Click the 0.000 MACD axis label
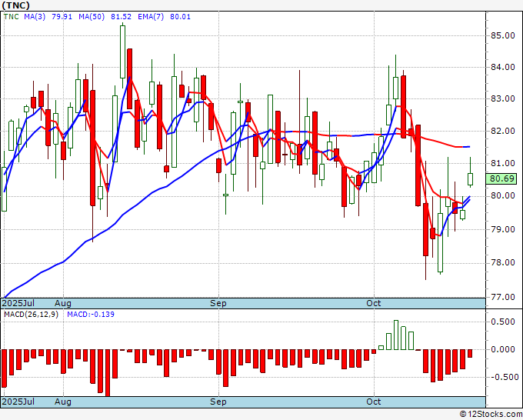Screen dimensions: 523x420 tap(503, 349)
